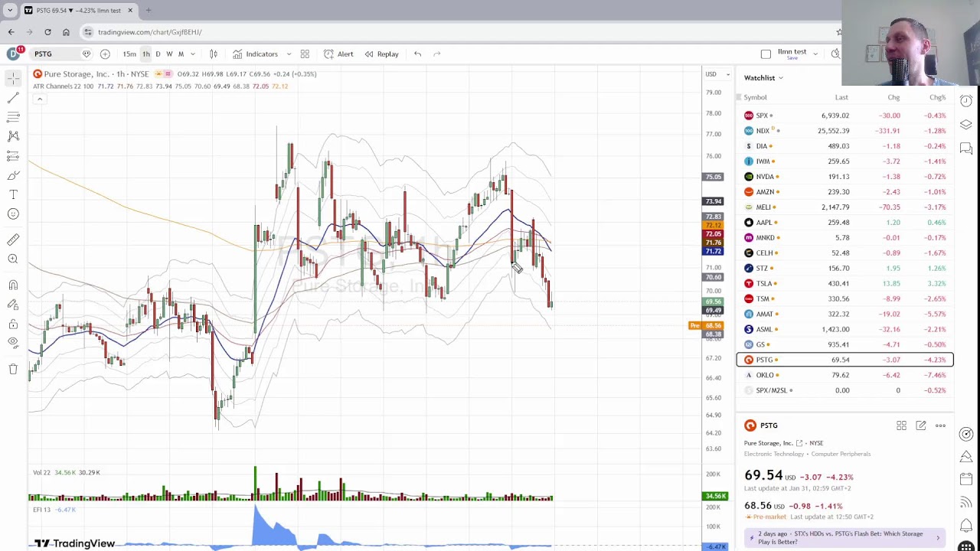Open the tab list dropdown in browser
980x551 pixels.
click(x=10, y=10)
